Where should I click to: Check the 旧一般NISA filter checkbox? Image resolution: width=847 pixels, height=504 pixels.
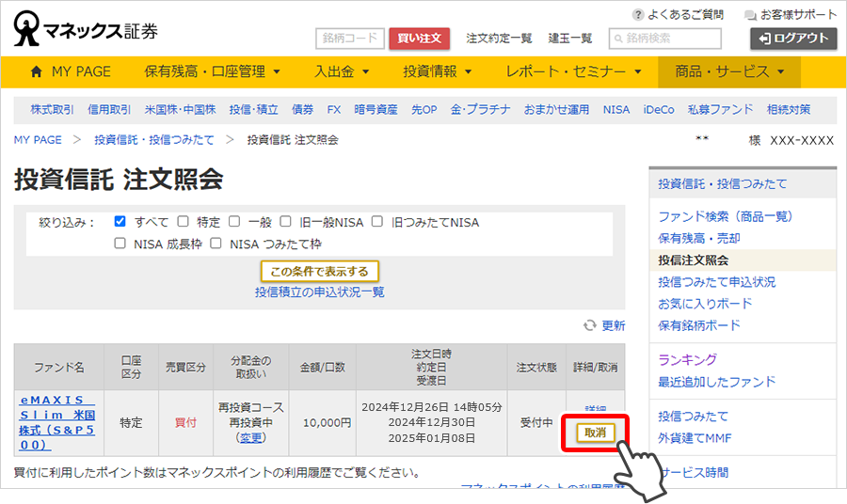[x=285, y=221]
